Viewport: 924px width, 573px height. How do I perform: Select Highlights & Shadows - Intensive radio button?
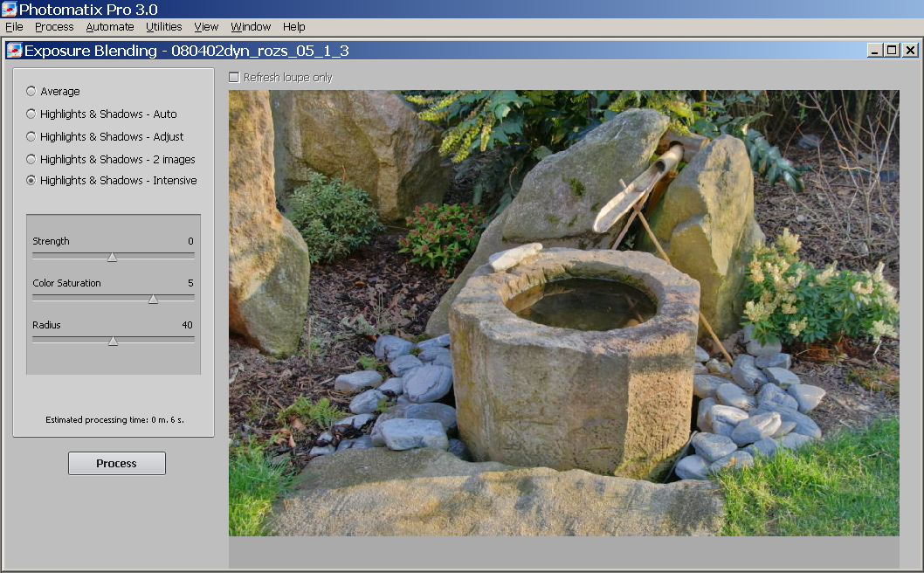[x=31, y=181]
